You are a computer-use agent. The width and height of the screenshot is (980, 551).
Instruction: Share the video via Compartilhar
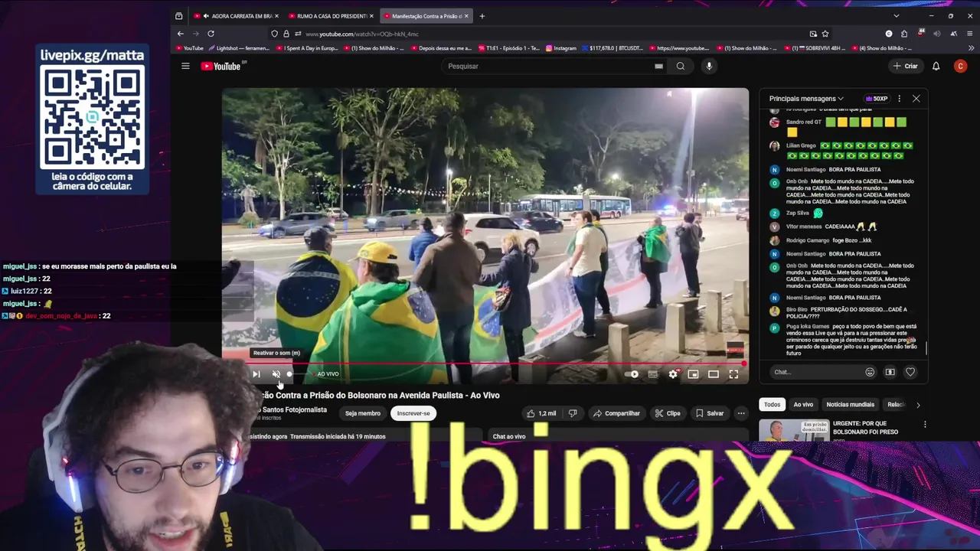[616, 413]
